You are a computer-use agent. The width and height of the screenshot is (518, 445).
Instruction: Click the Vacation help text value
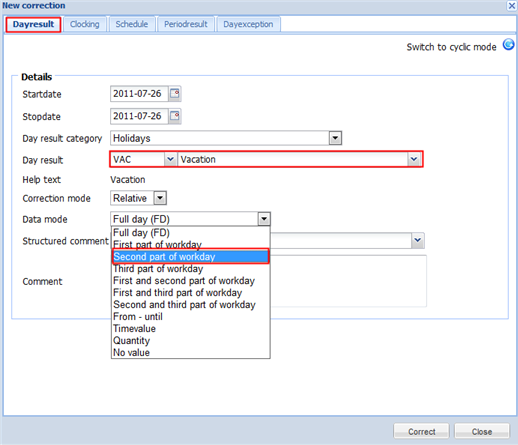tap(128, 179)
